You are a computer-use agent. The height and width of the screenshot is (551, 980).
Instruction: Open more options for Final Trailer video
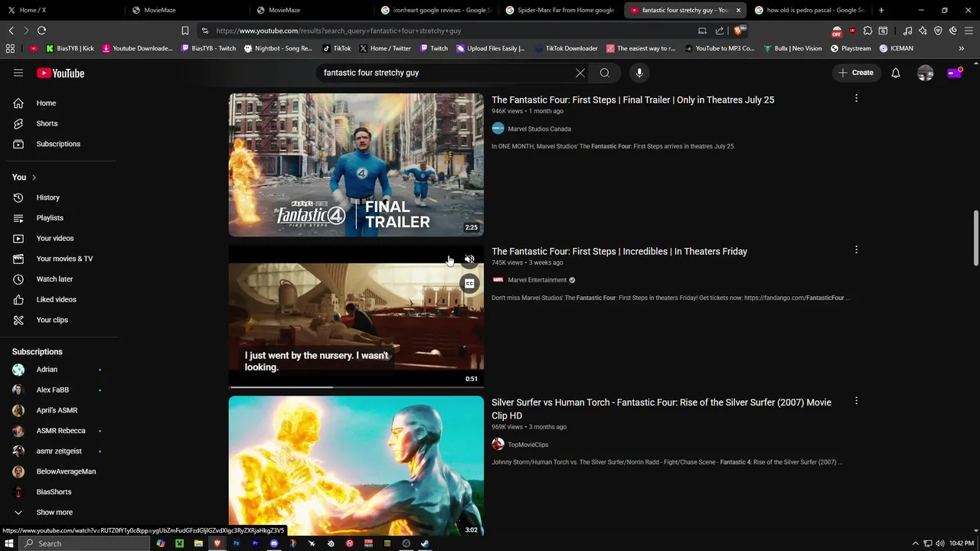pyautogui.click(x=856, y=98)
